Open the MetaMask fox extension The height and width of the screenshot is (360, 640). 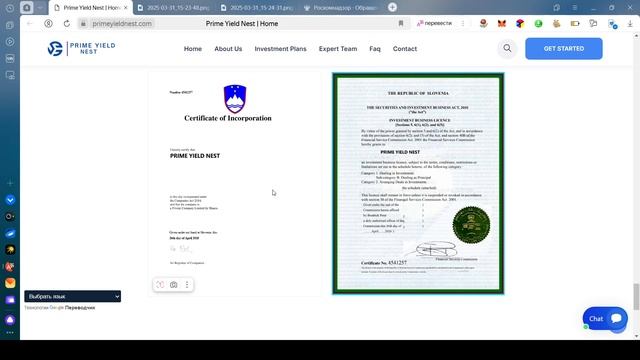pyautogui.click(x=502, y=24)
